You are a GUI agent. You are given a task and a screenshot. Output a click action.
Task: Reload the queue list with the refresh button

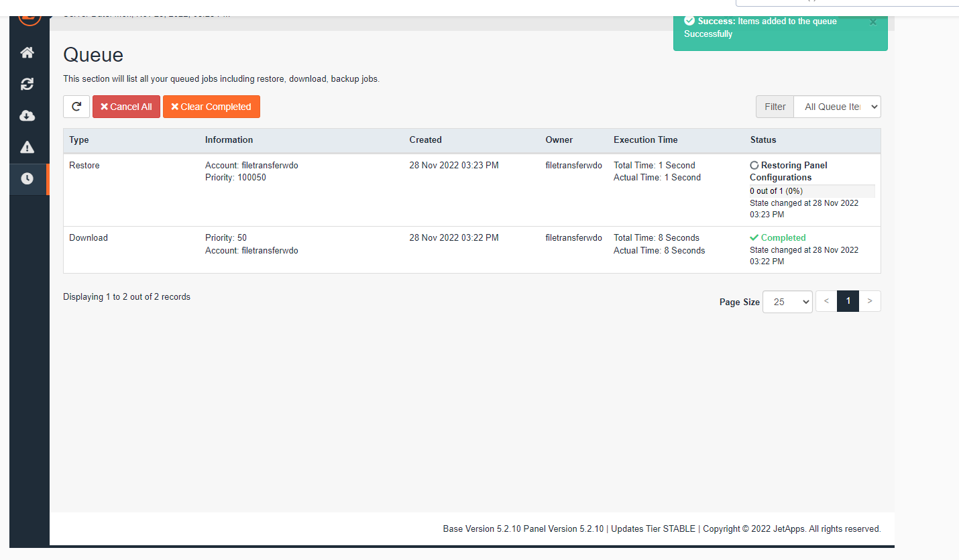(x=76, y=107)
